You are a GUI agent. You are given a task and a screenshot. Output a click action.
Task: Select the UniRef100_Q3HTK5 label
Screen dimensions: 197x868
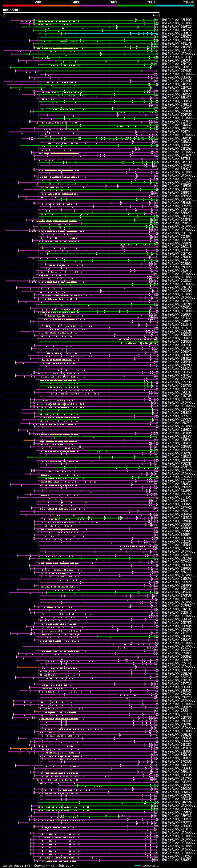coord(177,50)
